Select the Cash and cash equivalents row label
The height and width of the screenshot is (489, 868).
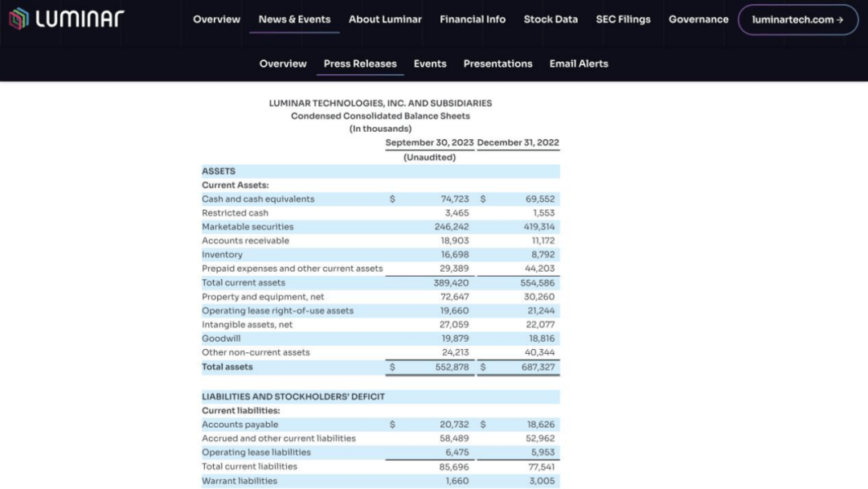pos(258,199)
